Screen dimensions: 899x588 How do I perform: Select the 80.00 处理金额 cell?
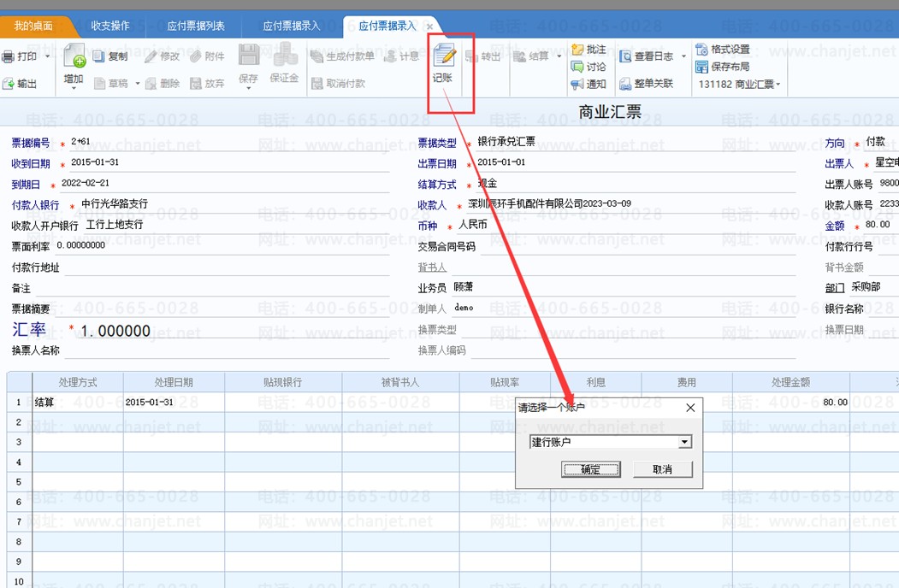pos(790,402)
